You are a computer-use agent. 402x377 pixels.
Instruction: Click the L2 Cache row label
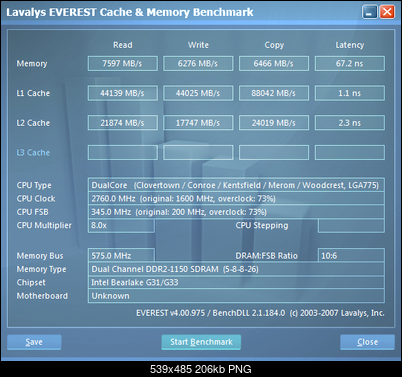click(33, 123)
